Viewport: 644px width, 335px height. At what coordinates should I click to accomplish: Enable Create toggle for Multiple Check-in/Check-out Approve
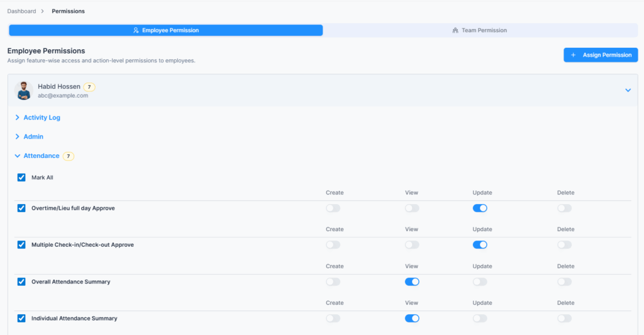coord(333,245)
